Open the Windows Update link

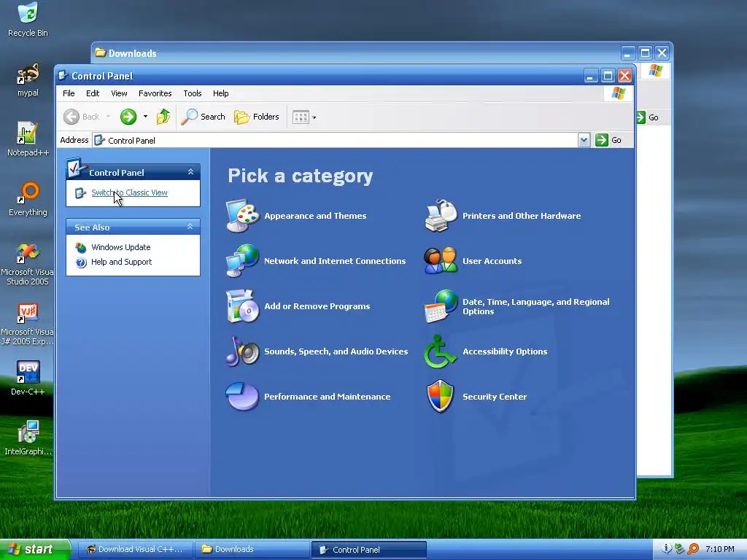(120, 247)
